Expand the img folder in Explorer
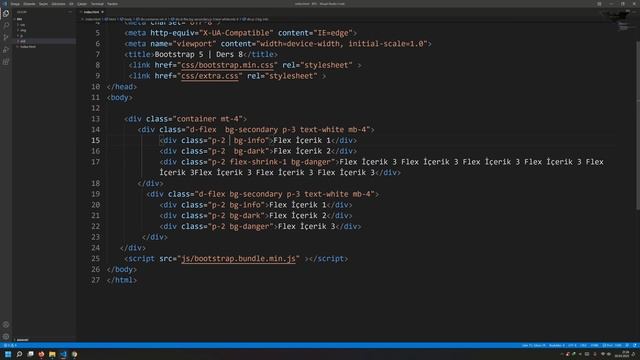 23,30
